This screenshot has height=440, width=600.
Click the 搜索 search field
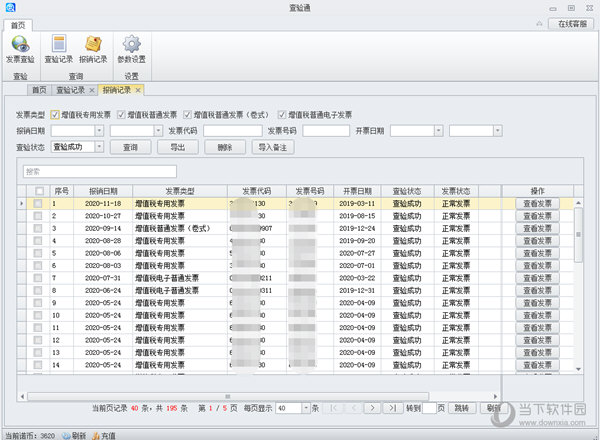pyautogui.click(x=100, y=171)
